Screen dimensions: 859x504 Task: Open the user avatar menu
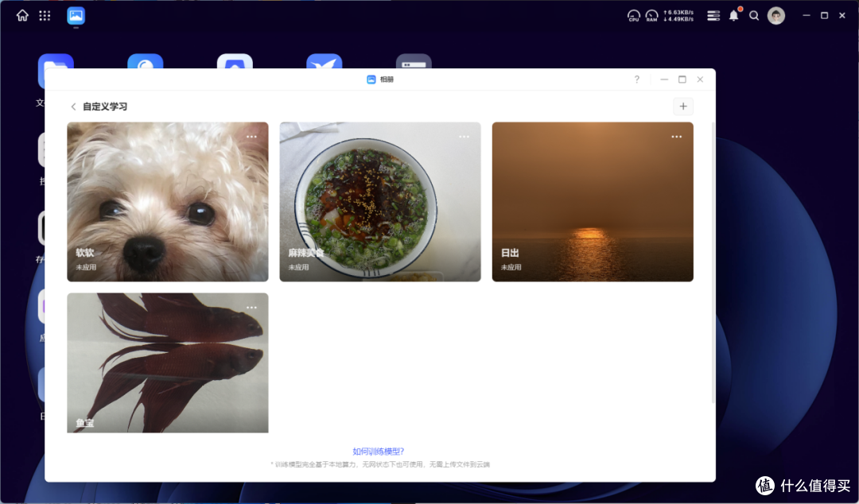coord(776,16)
